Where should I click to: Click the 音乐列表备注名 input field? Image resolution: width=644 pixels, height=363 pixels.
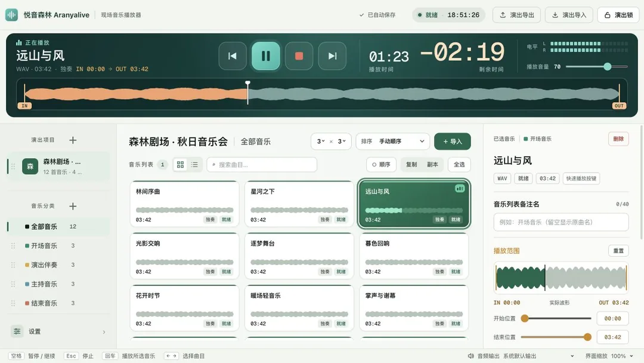pyautogui.click(x=561, y=222)
